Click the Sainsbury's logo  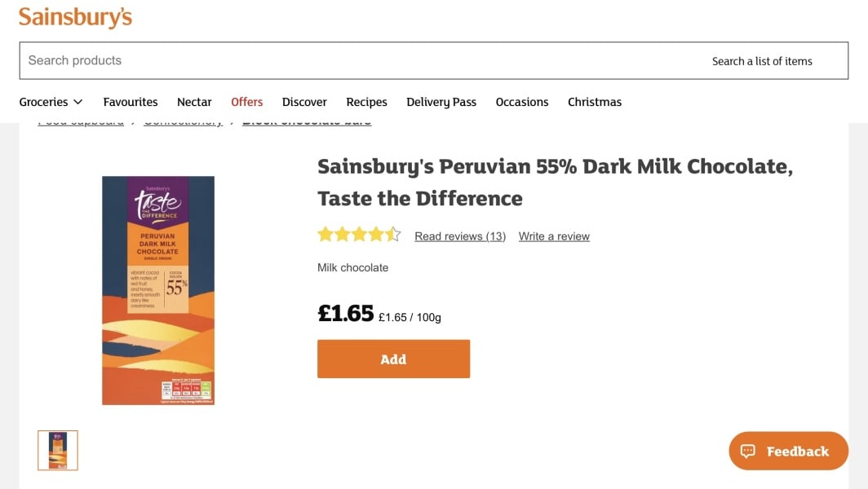(x=75, y=17)
